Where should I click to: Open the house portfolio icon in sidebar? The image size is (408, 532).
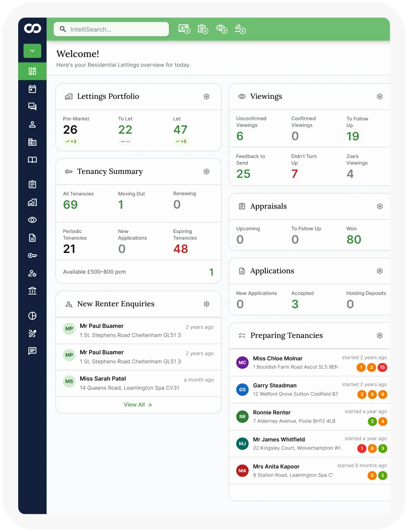point(32,202)
